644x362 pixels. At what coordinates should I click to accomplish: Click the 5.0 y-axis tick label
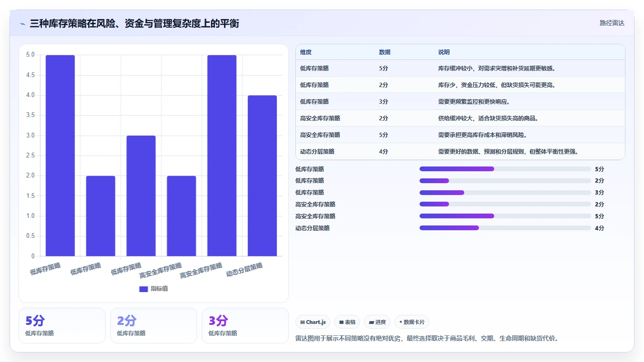tap(30, 55)
